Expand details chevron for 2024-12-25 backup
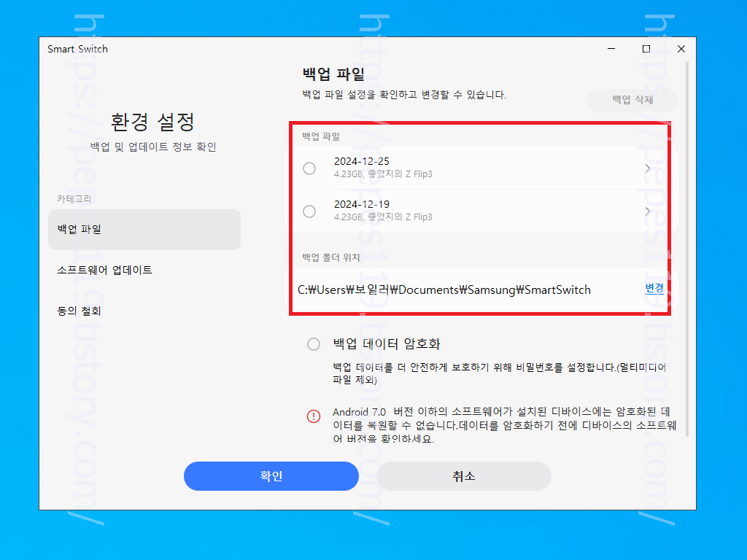 [648, 168]
